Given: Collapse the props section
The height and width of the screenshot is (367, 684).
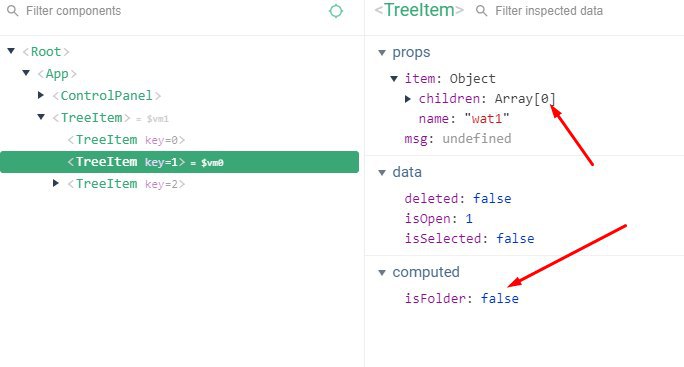Looking at the screenshot, I should click(382, 53).
